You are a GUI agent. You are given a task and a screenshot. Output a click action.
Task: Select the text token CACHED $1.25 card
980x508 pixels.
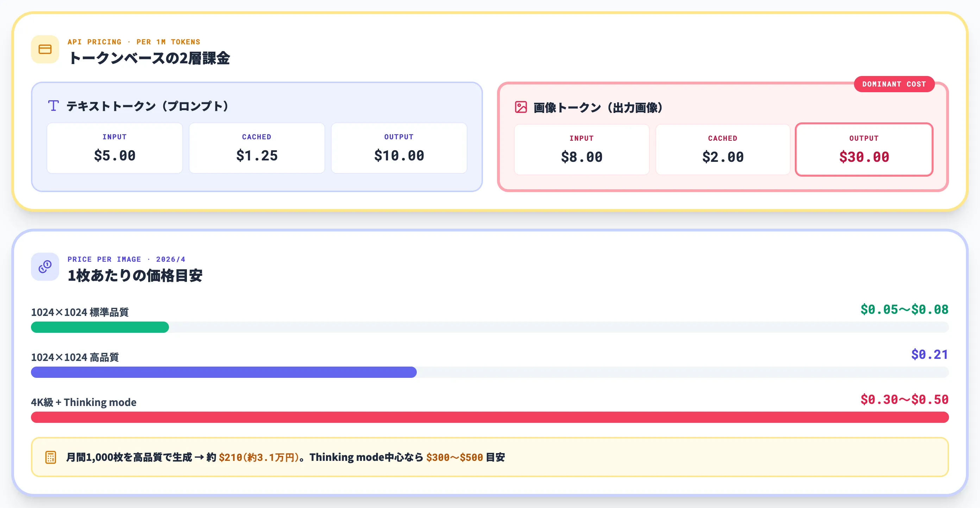click(257, 148)
